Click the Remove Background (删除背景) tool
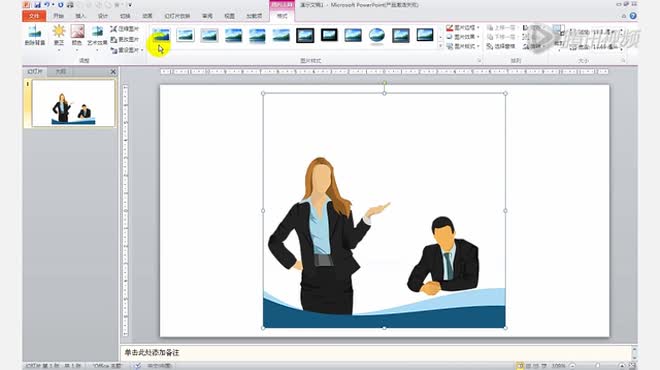660x370 pixels. (35, 35)
